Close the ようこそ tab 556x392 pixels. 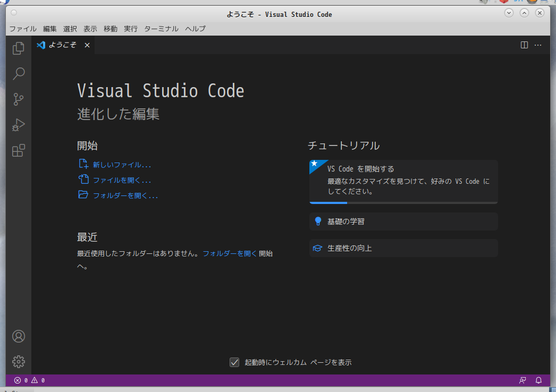pos(87,45)
